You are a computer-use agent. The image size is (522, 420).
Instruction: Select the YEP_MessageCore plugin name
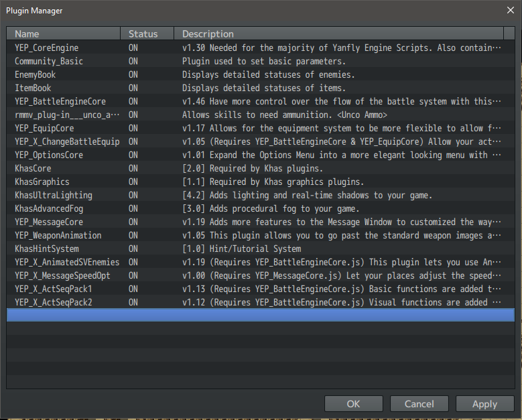49,222
